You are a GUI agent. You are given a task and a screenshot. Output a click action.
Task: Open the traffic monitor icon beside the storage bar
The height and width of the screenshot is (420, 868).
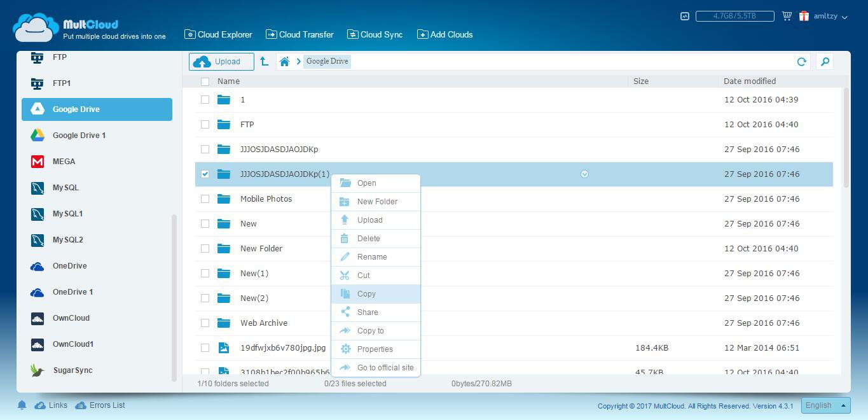click(x=685, y=17)
